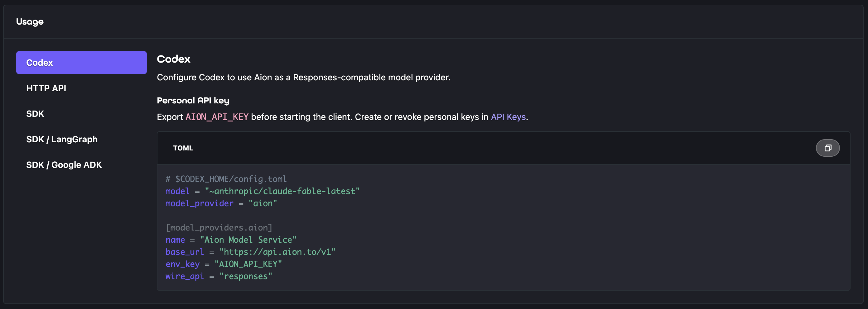
Task: Click the [model_providers.aion] table header line
Action: (x=219, y=227)
